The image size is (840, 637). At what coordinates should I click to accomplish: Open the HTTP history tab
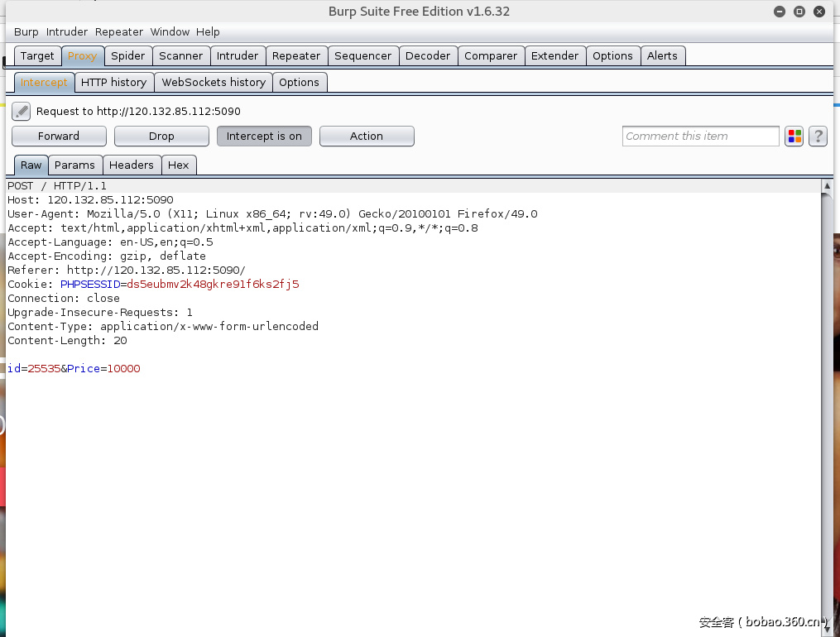[114, 82]
